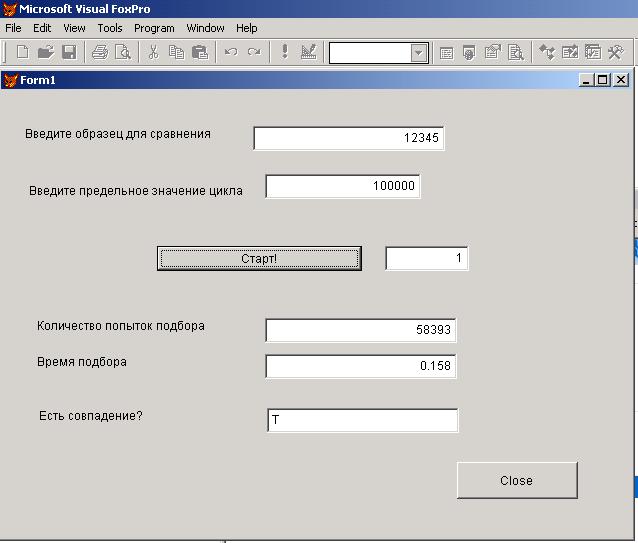Click the Modify Form icon beside Run
The image size is (638, 543).
308,52
